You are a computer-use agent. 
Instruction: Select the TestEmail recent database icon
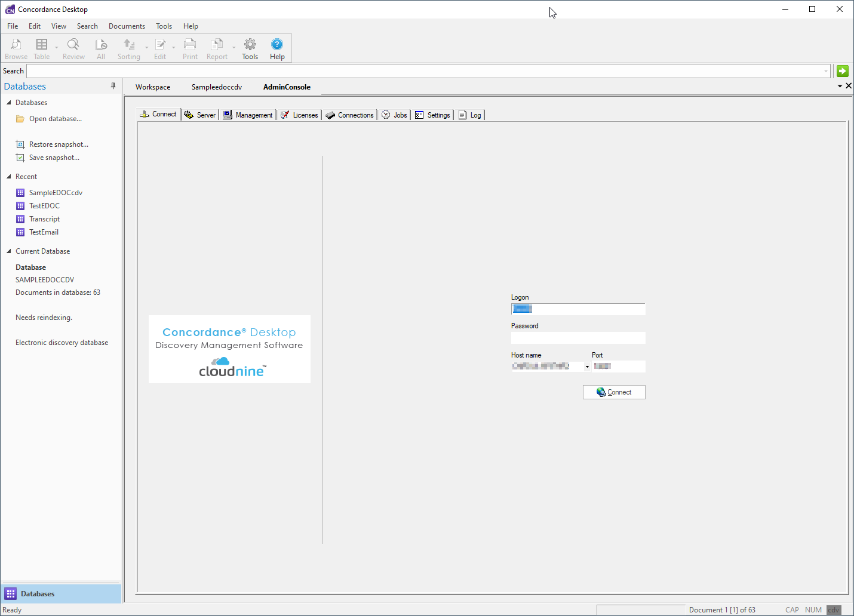click(20, 232)
